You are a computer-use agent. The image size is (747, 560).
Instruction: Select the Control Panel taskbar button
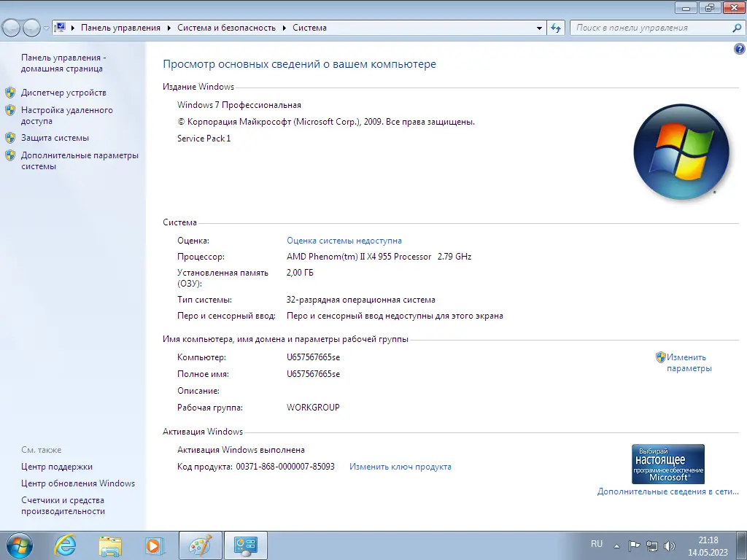coord(246,545)
